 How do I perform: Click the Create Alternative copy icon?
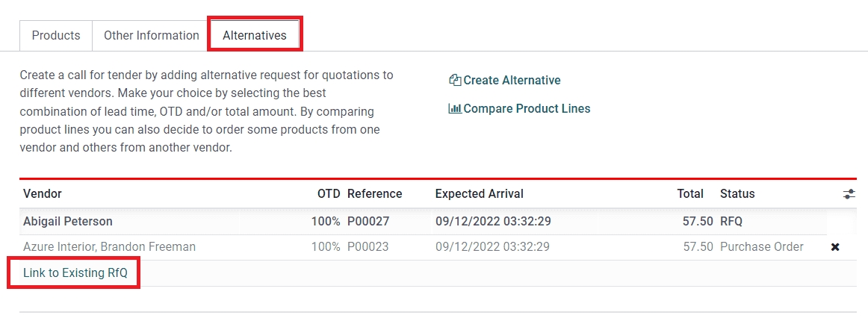coord(454,80)
